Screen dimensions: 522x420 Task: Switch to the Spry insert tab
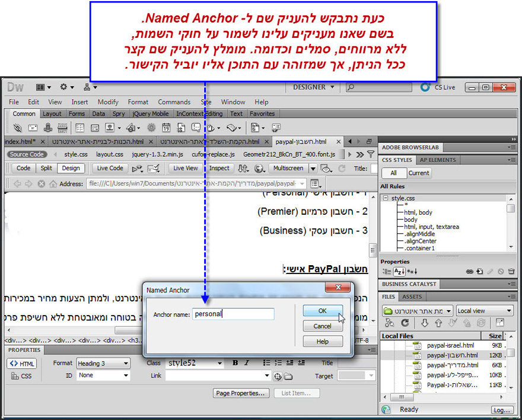[119, 114]
